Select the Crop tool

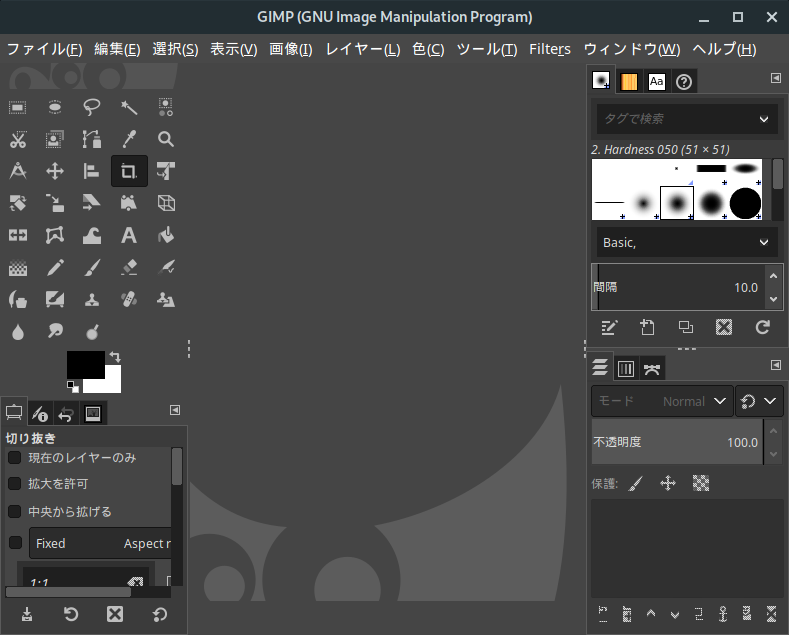[129, 172]
